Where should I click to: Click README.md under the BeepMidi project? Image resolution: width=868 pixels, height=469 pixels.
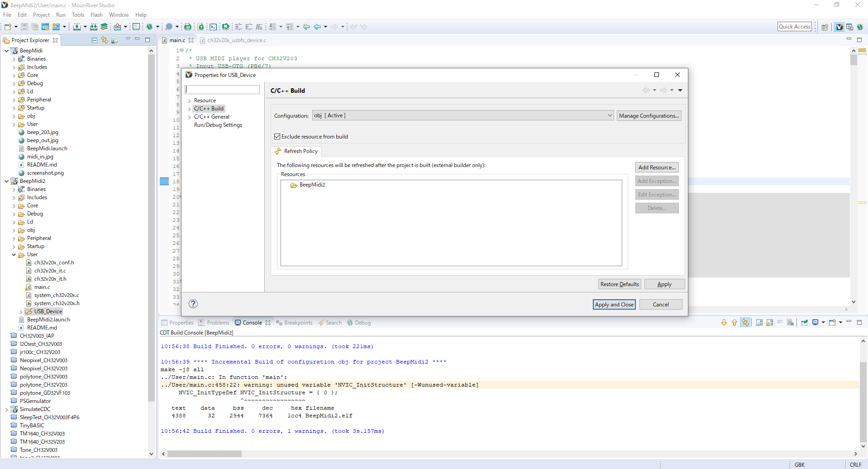coord(42,165)
